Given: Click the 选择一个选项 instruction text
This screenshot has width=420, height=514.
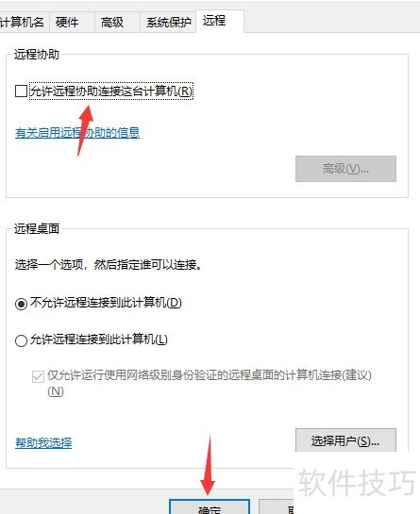Looking at the screenshot, I should [109, 264].
